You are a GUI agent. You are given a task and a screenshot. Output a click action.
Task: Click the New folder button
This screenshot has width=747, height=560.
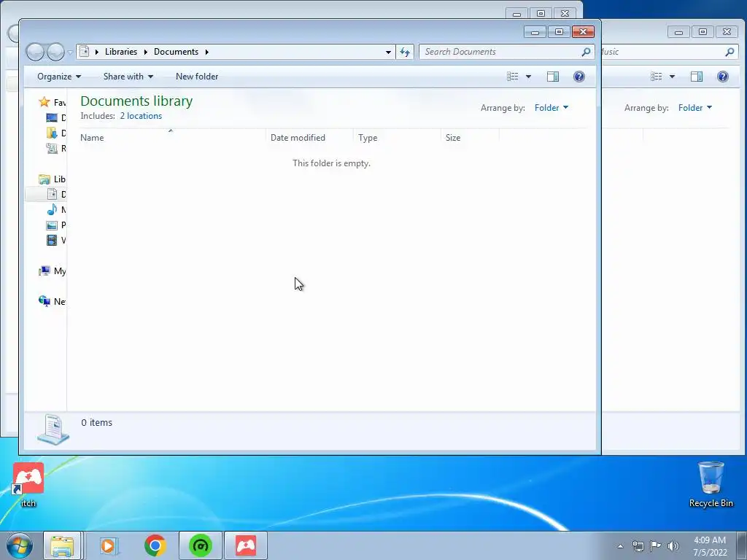197,77
